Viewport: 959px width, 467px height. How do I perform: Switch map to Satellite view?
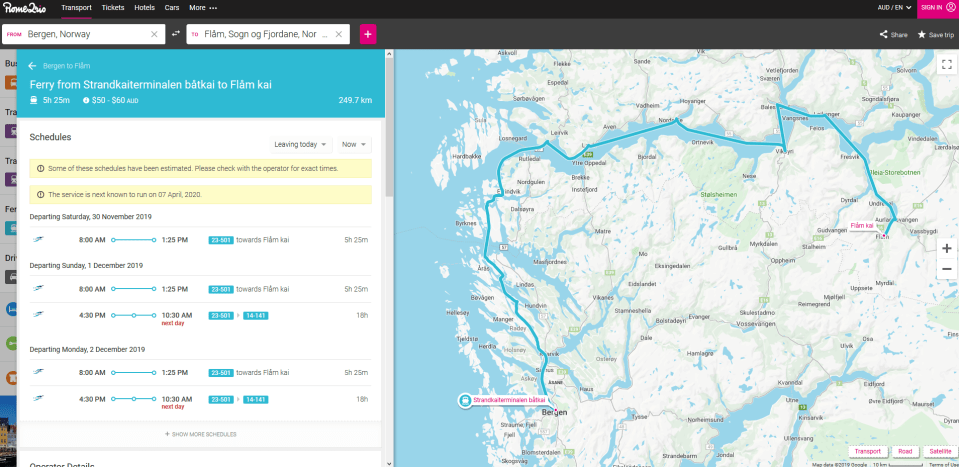[x=939, y=451]
